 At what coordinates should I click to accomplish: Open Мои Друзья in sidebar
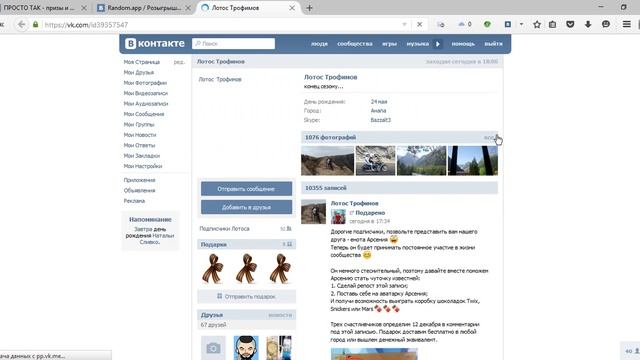point(139,72)
